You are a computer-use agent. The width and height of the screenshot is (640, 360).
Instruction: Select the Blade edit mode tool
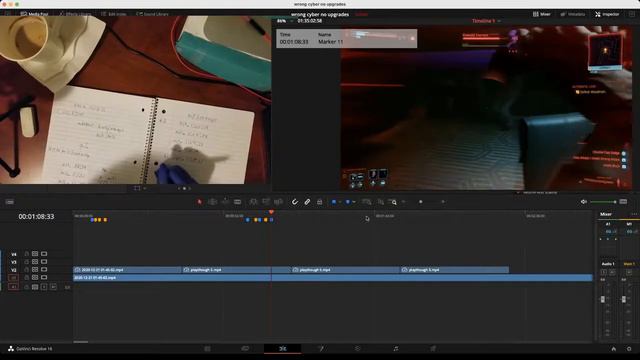tap(238, 202)
